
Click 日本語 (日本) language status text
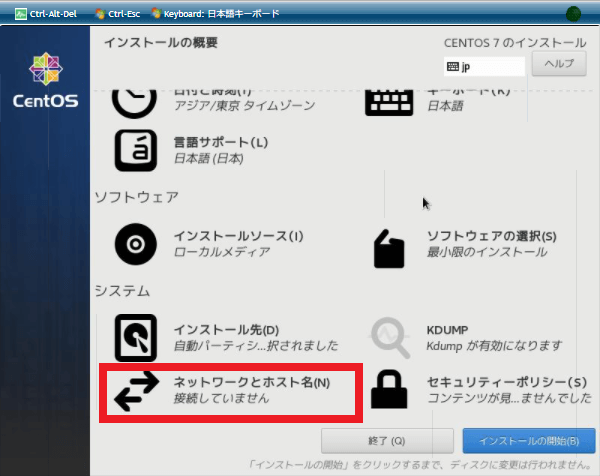coord(209,158)
